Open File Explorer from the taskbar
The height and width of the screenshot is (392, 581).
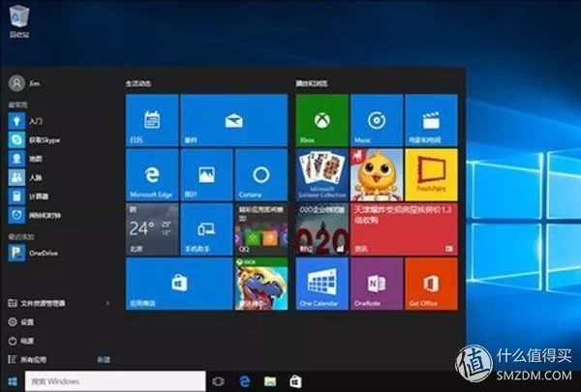click(270, 381)
